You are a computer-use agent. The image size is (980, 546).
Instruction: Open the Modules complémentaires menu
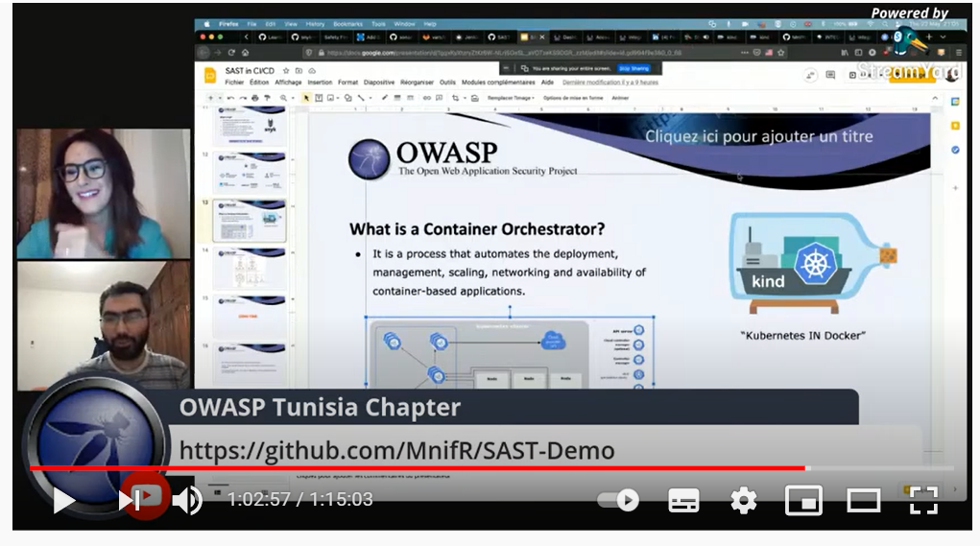coord(498,83)
